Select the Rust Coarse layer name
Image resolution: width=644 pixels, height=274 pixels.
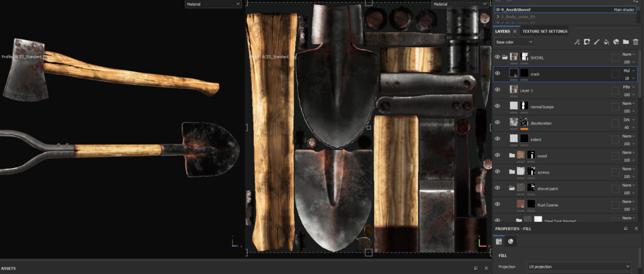[x=548, y=205]
